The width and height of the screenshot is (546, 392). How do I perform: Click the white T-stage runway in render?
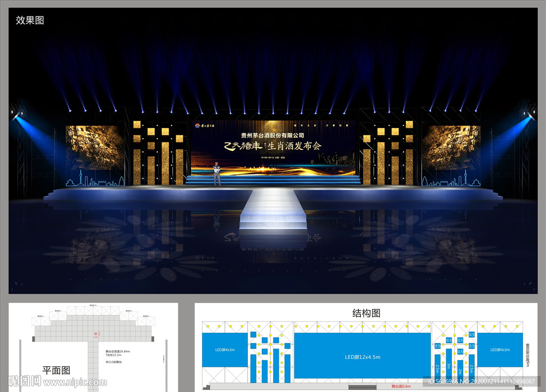pos(272,209)
